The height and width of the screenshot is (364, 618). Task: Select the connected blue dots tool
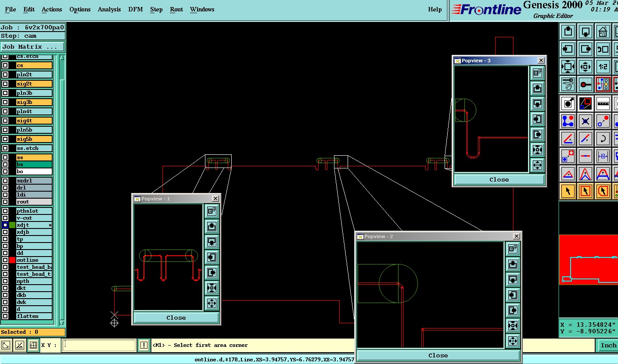(568, 121)
